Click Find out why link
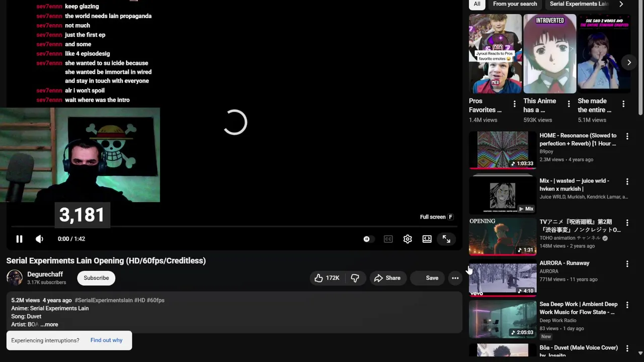 tap(106, 340)
